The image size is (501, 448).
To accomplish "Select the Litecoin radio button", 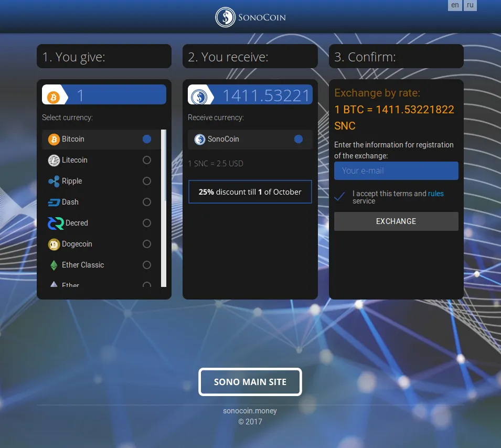I will (x=147, y=160).
